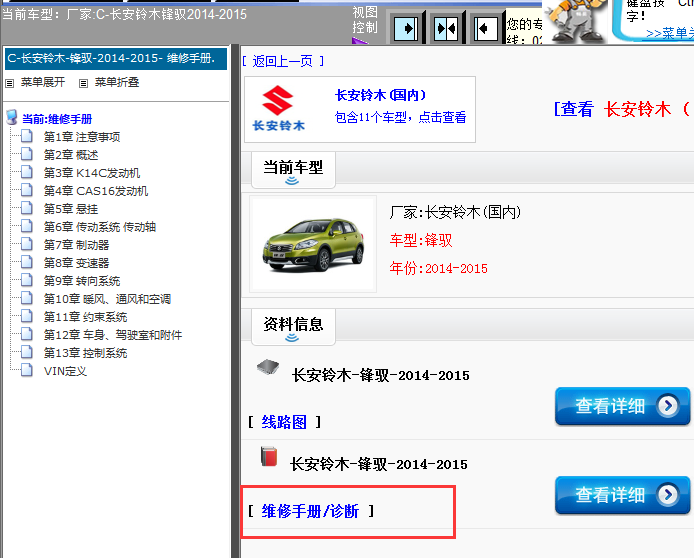Screen dimensions: 694x558
Task: Select 当前:维修手册 root node
Action: click(57, 119)
